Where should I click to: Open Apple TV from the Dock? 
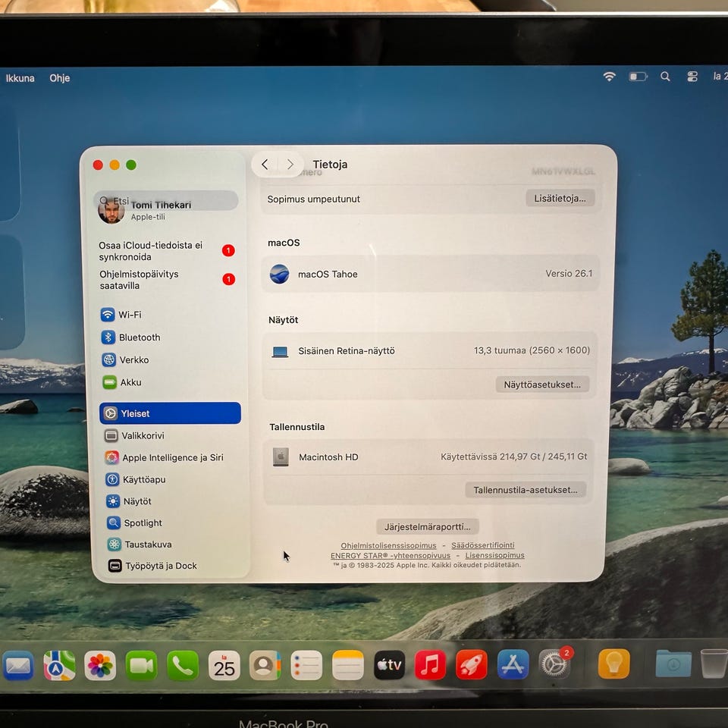tap(389, 665)
